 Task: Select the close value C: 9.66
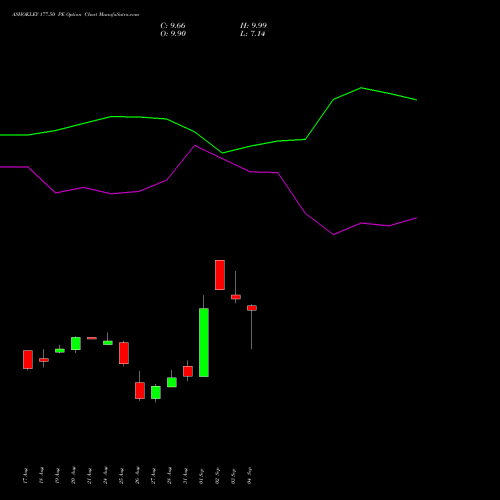173,26
